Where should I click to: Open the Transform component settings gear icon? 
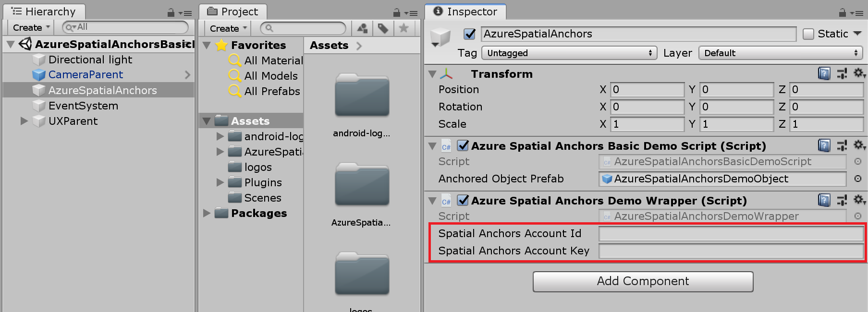(859, 73)
